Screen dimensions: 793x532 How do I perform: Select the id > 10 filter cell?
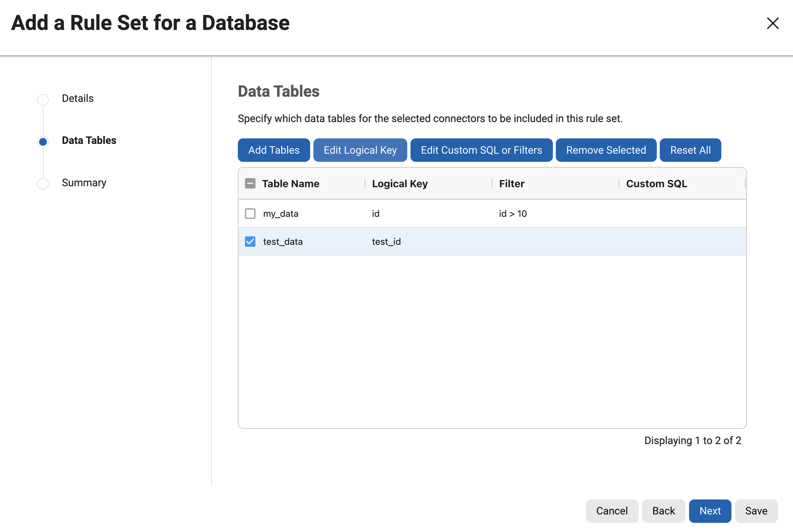tap(512, 213)
